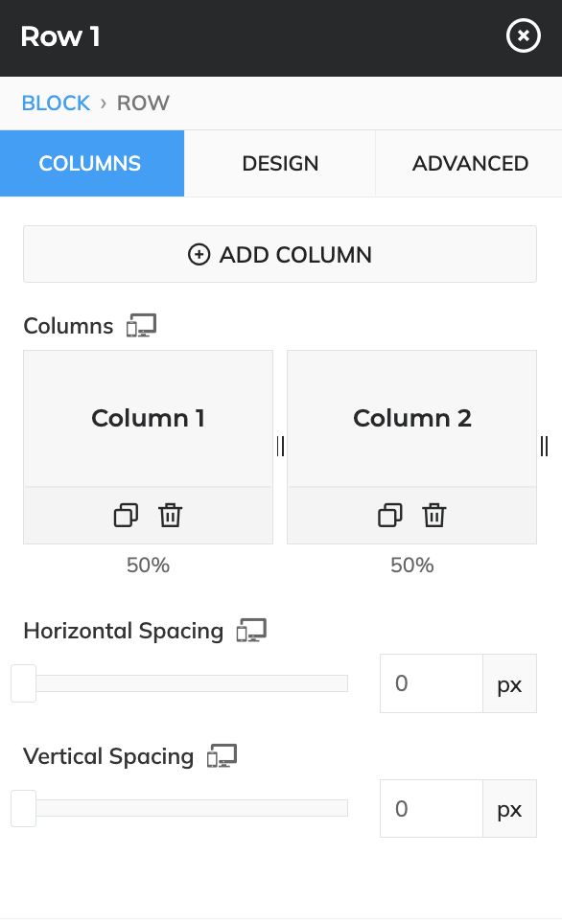Image resolution: width=562 pixels, height=924 pixels.
Task: Delete Column 2 with the trash icon
Action: pos(434,515)
